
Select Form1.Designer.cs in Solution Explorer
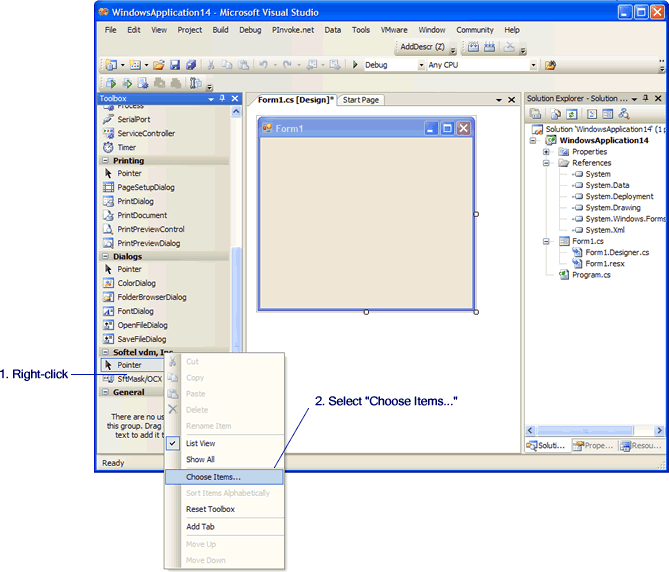point(617,253)
